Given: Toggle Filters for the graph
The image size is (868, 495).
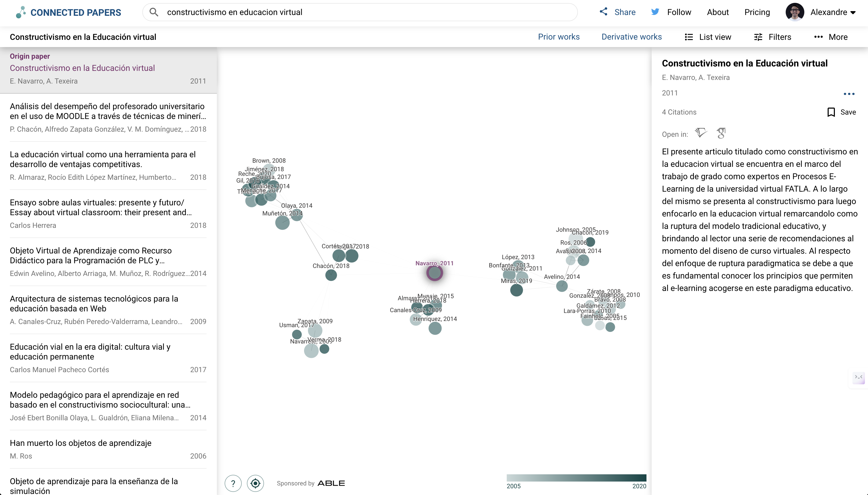Looking at the screenshot, I should click(x=773, y=37).
